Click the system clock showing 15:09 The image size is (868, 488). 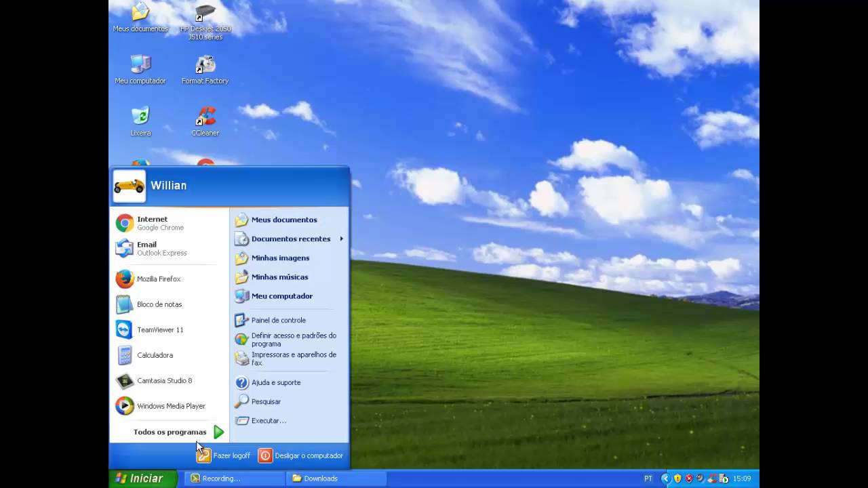click(x=742, y=479)
